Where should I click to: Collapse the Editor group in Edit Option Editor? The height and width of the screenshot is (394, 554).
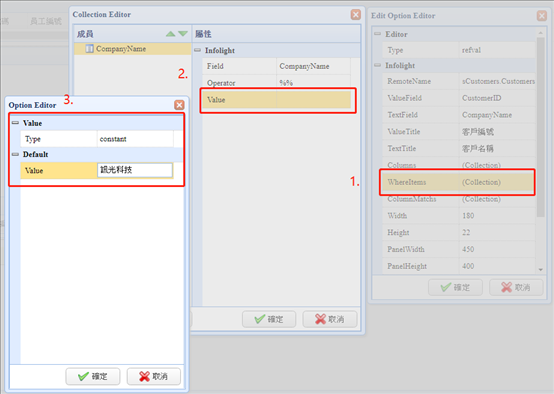pyautogui.click(x=377, y=34)
